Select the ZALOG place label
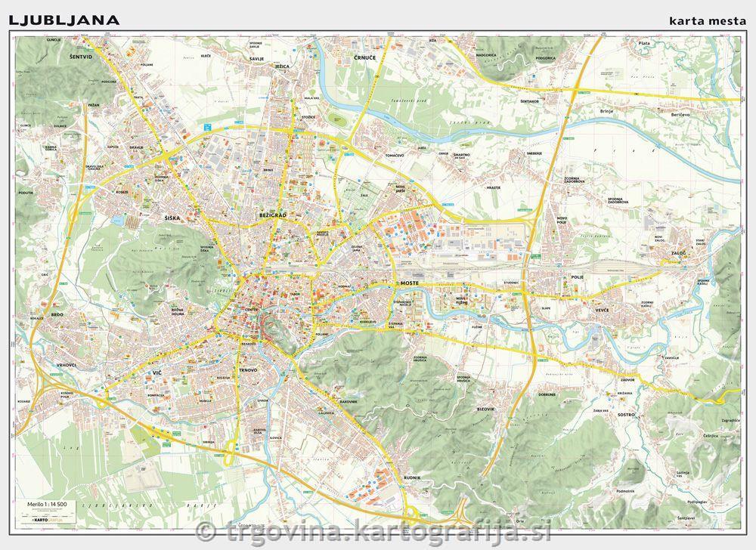This screenshot has width=756, height=550. (678, 253)
